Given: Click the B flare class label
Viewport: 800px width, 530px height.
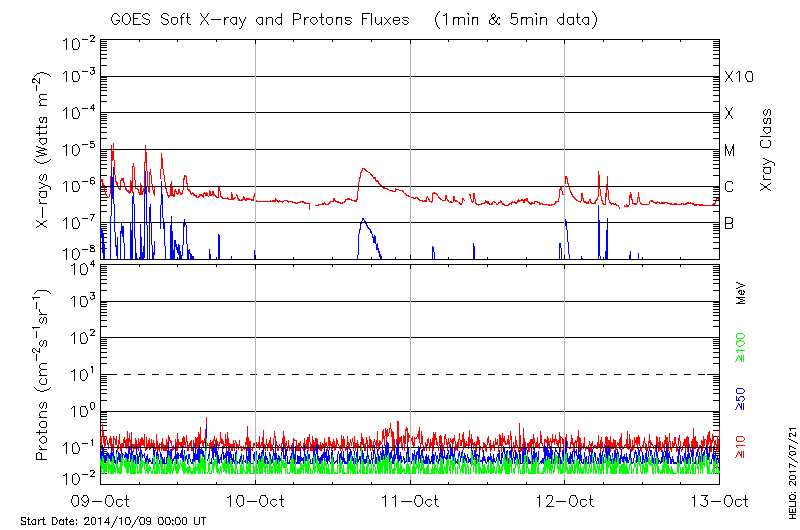Looking at the screenshot, I should pos(729,223).
